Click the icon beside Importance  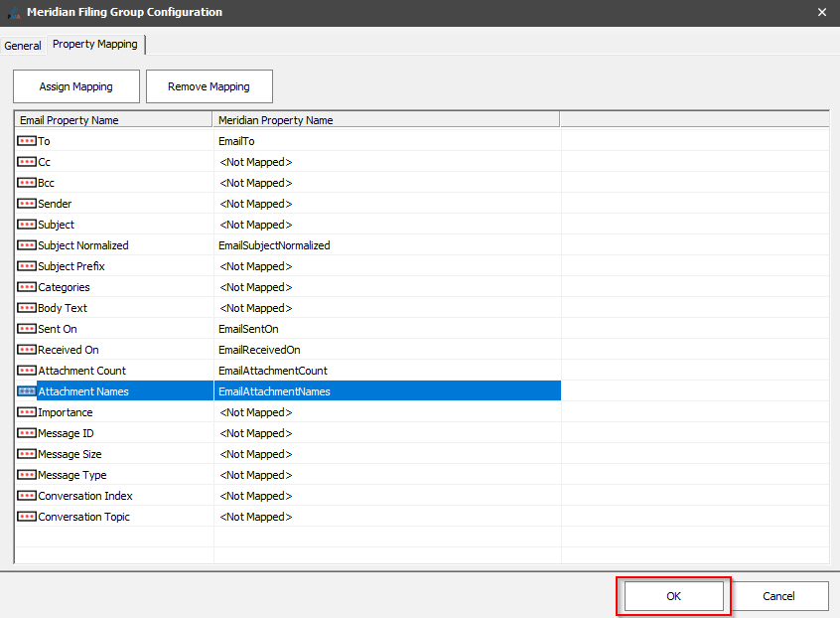tap(26, 412)
